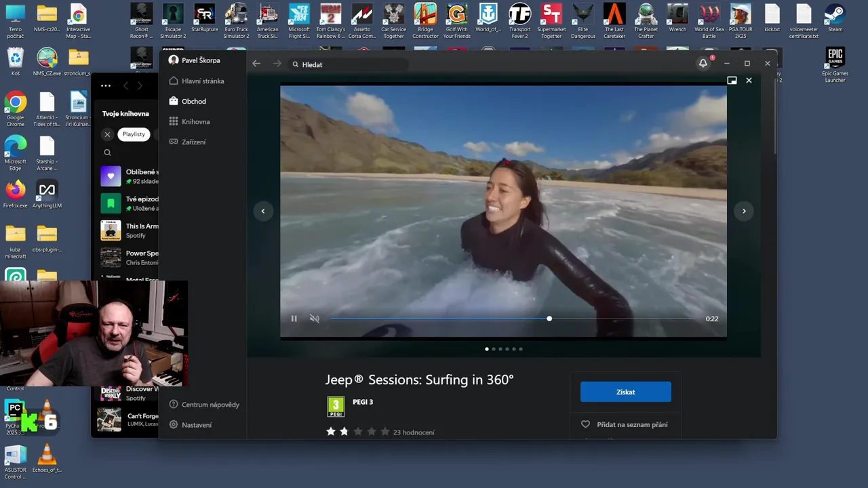The height and width of the screenshot is (488, 868).
Task: Click the Spotify library search icon
Action: click(107, 152)
